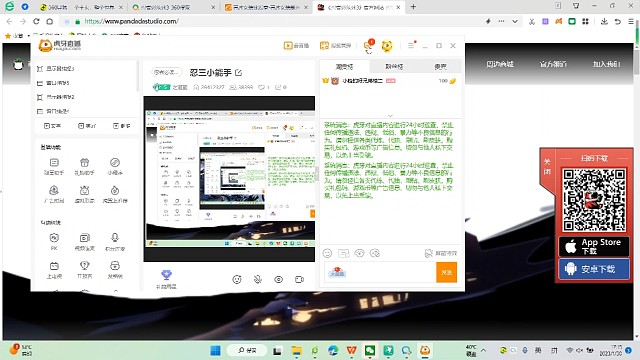Open 加入我们 in the website navigation

(x=607, y=64)
